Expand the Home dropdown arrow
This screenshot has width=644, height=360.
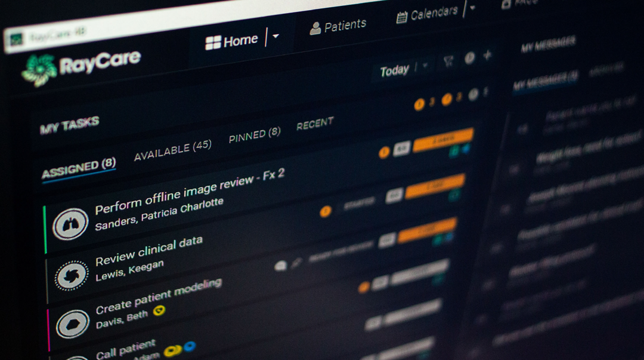coord(275,36)
